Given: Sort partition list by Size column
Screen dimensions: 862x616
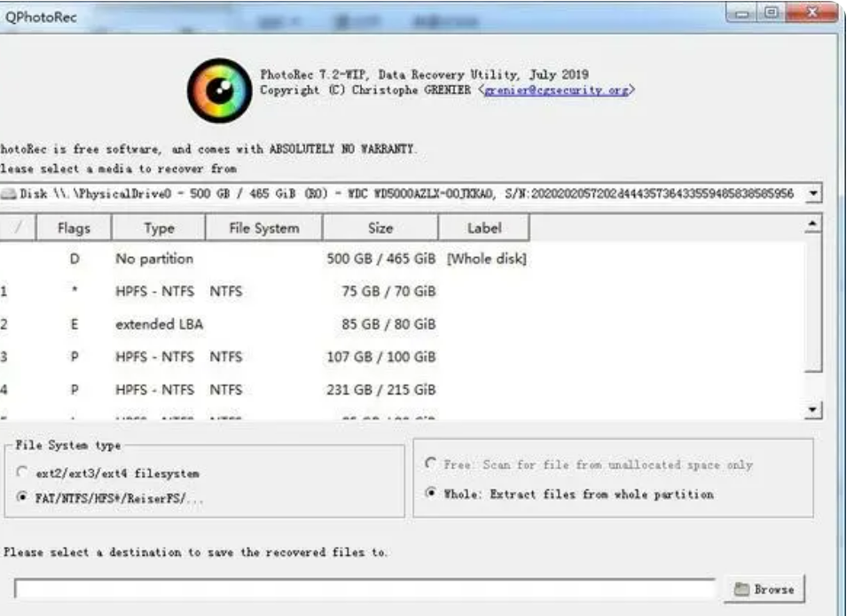Looking at the screenshot, I should point(380,228).
